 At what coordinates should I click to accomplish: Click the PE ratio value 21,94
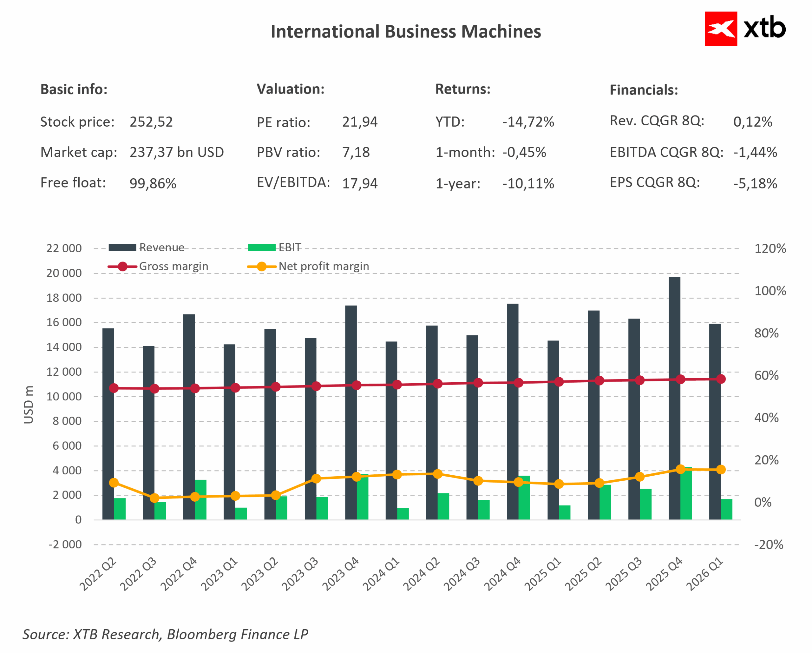[x=360, y=122]
